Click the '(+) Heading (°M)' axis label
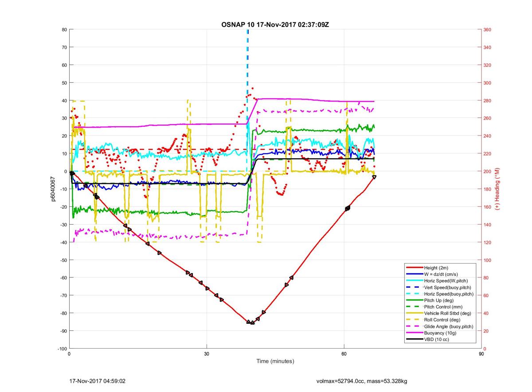532x392 pixels. (497, 189)
